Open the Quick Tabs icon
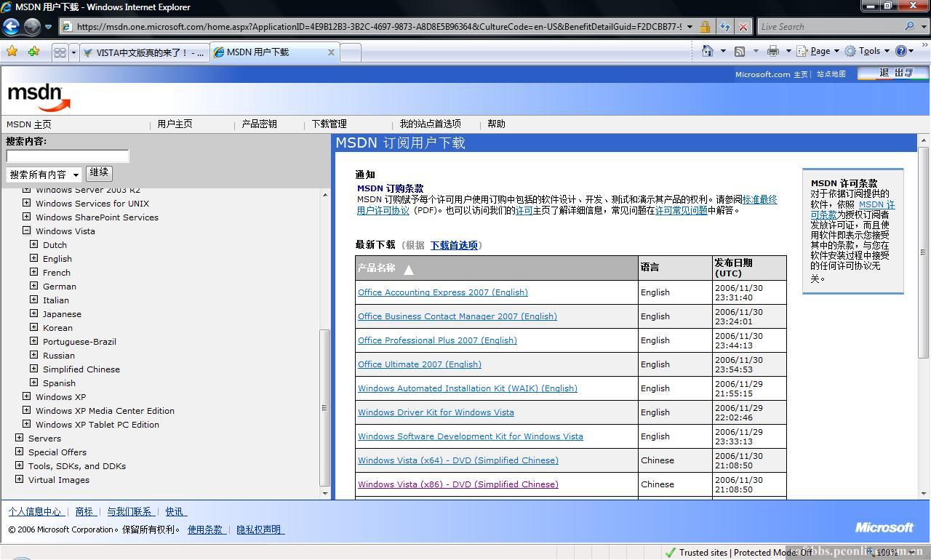 60,52
